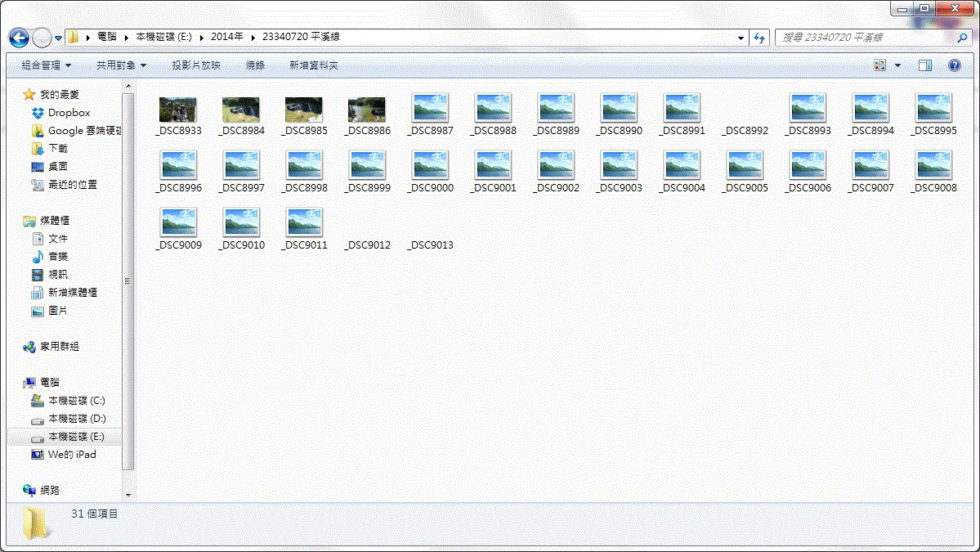Change view using the view icon button
Image resolution: width=980 pixels, height=552 pixels.
(880, 65)
